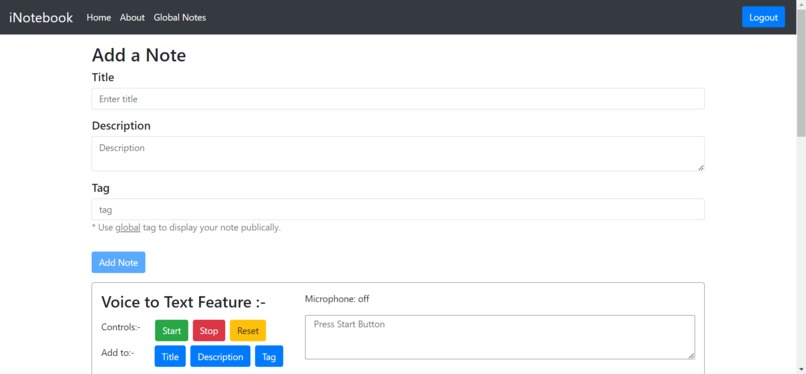Add voice text to Title
Screen dimensions: 806x374
coord(170,356)
